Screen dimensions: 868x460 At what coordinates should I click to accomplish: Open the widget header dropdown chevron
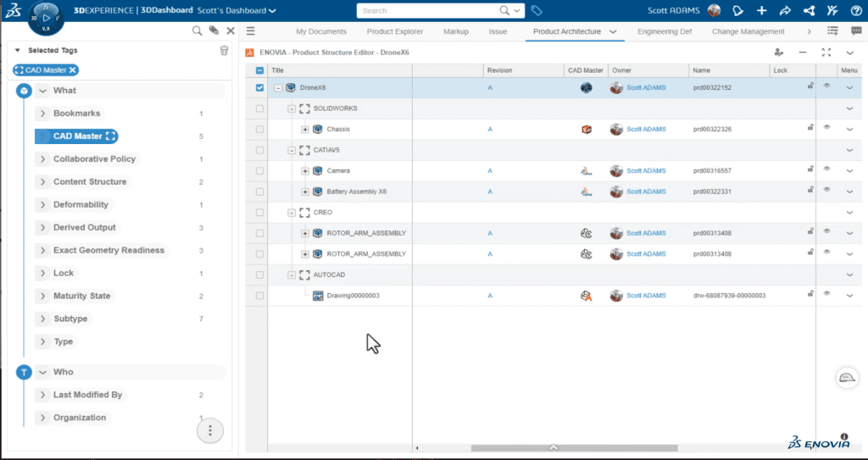(x=850, y=53)
